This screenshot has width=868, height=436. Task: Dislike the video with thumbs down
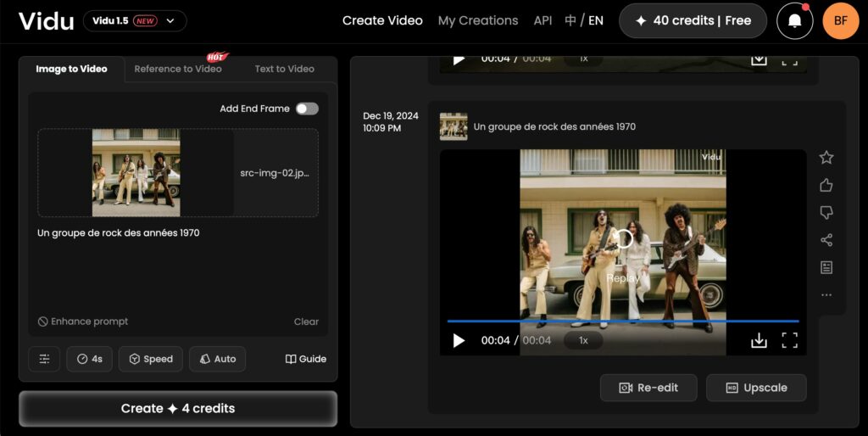tap(826, 213)
